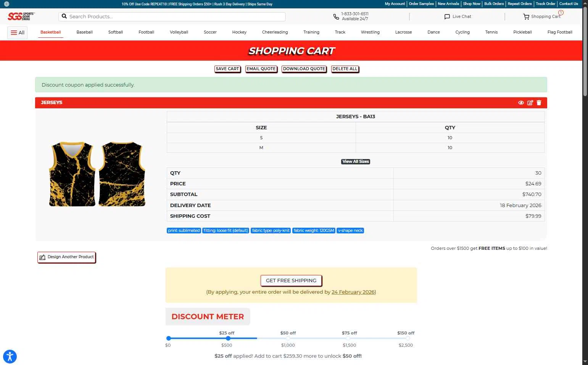588x365 pixels.
Task: Click the SAVE CART button
Action: coord(227,69)
